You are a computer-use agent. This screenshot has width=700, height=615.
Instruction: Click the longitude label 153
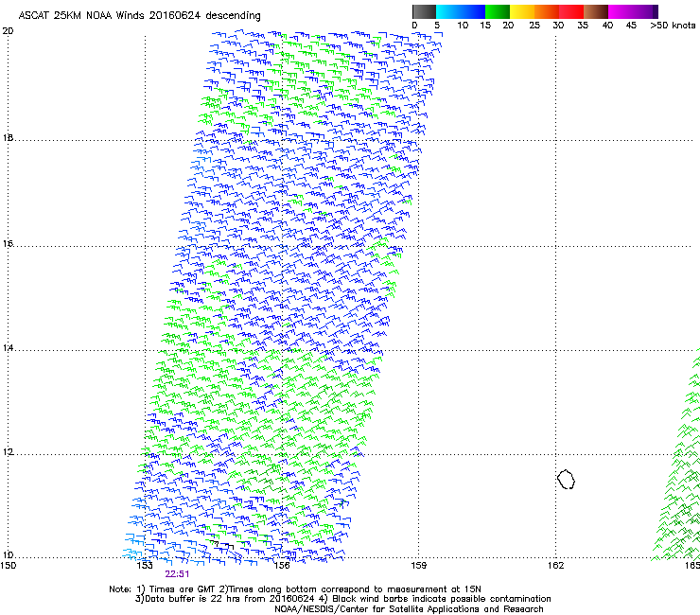pos(145,566)
